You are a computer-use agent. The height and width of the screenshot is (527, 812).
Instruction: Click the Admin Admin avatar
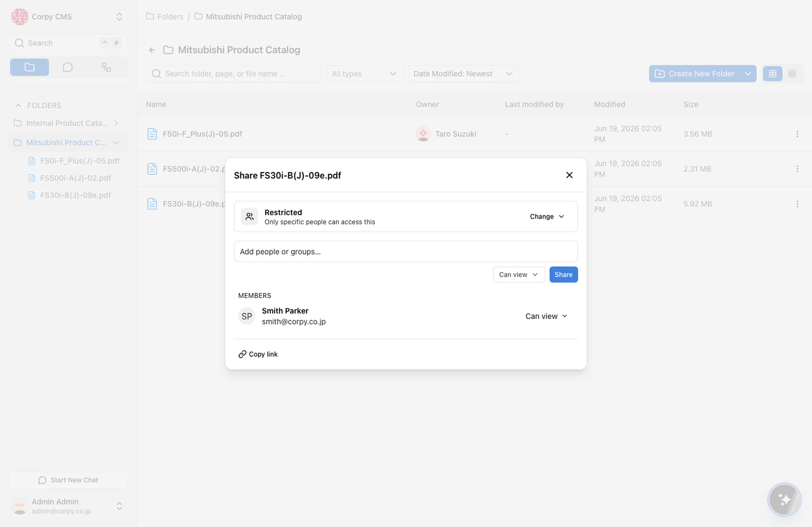pyautogui.click(x=19, y=506)
